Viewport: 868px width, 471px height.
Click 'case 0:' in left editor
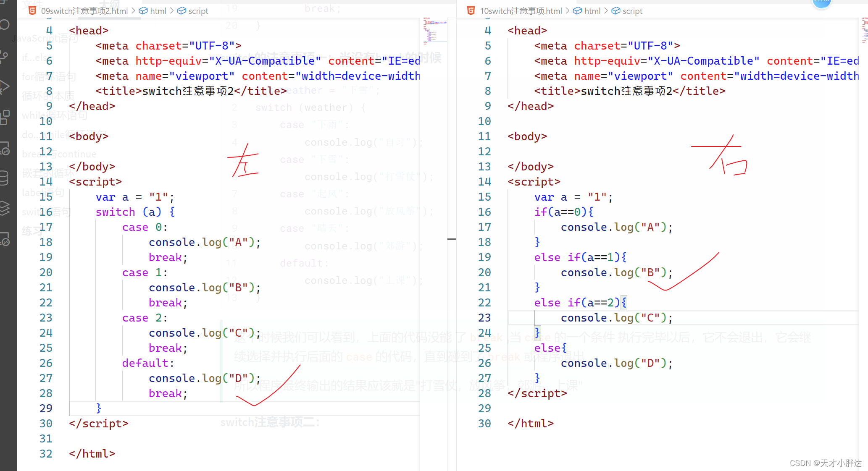click(145, 227)
